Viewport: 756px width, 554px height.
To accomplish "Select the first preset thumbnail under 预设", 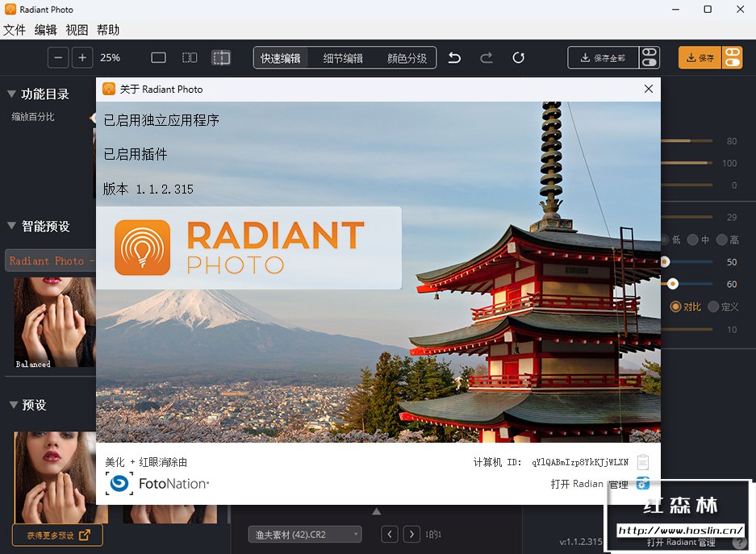I will (x=55, y=477).
